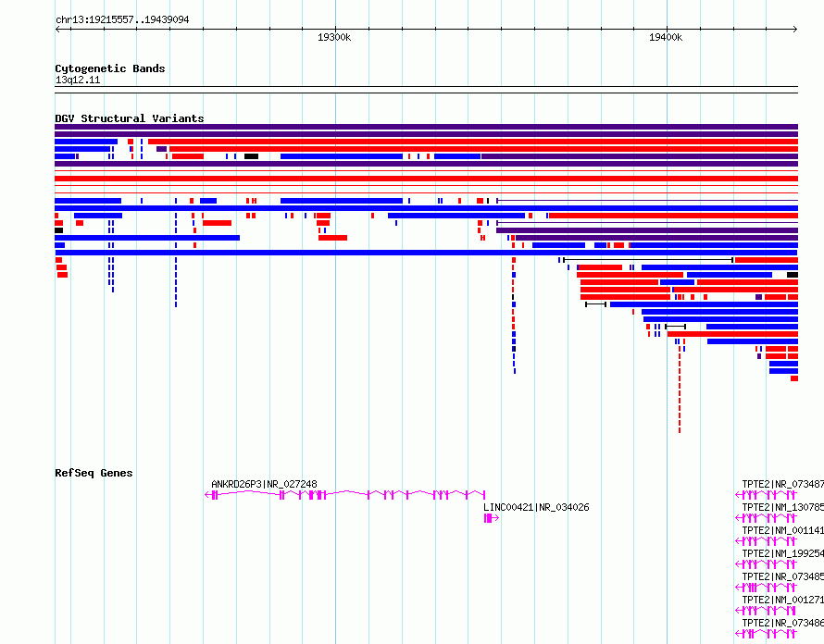Click the small black variant block above ANKRD26P3
The image size is (824, 644).
[251, 156]
